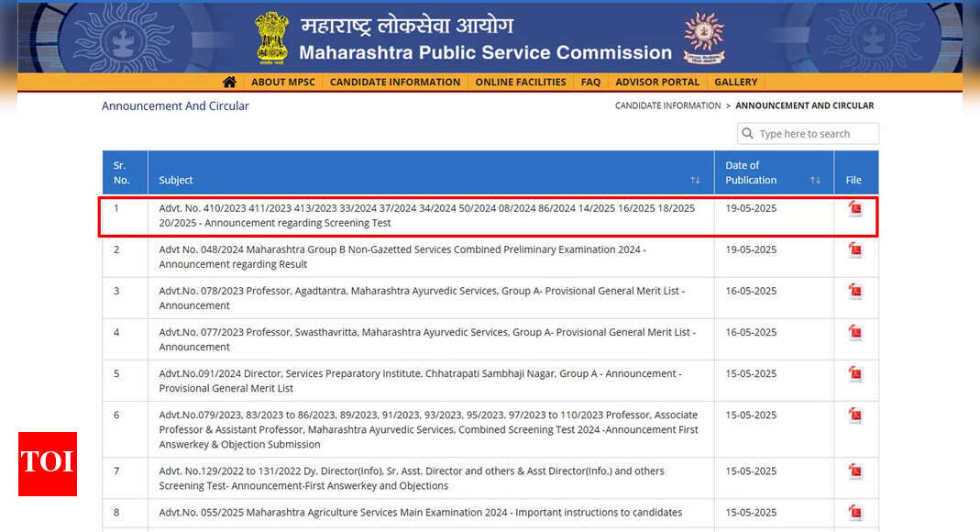Viewport: 980px width, 532px height.
Task: Open PDF for Agriculture Services Main Examination
Action: pyautogui.click(x=854, y=513)
